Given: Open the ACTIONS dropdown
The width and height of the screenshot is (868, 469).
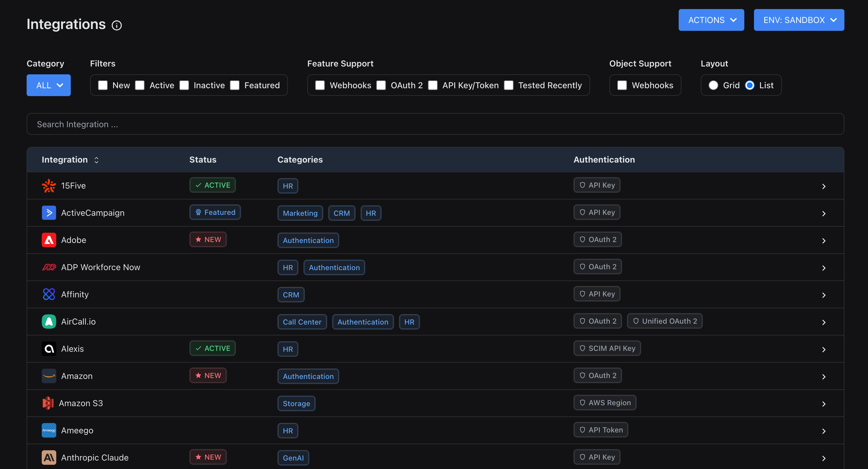Looking at the screenshot, I should 711,20.
